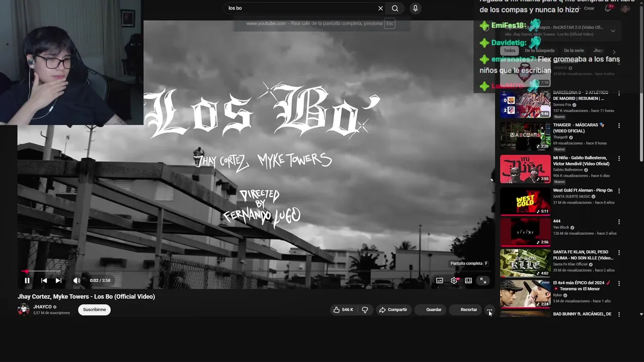Screen dimensions: 644x362
Task: Toggle subtitles on the player
Action: point(439,281)
